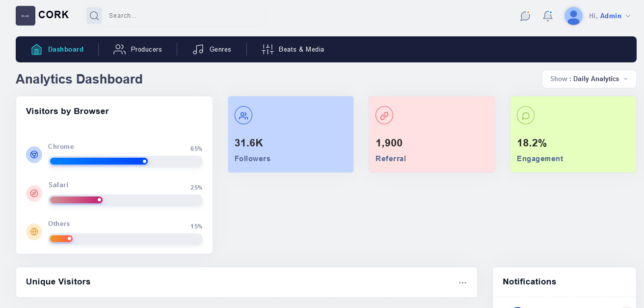Click the CORK logo icon

click(26, 16)
